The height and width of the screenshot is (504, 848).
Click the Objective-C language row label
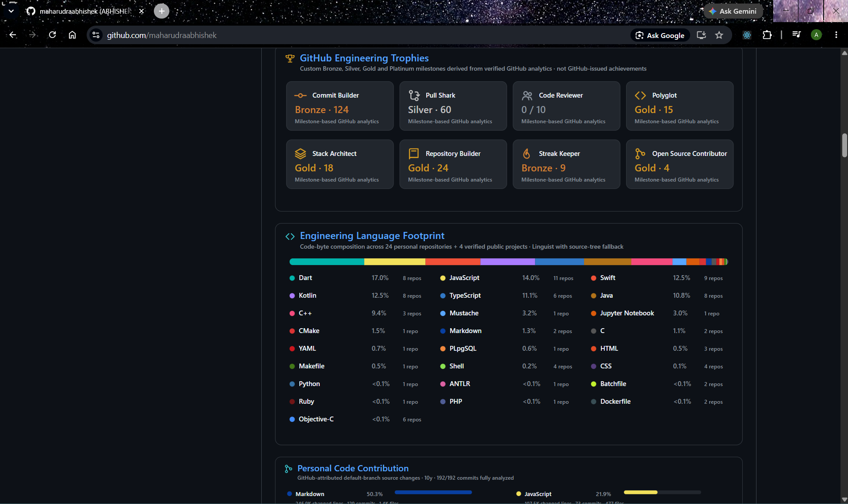coord(316,419)
